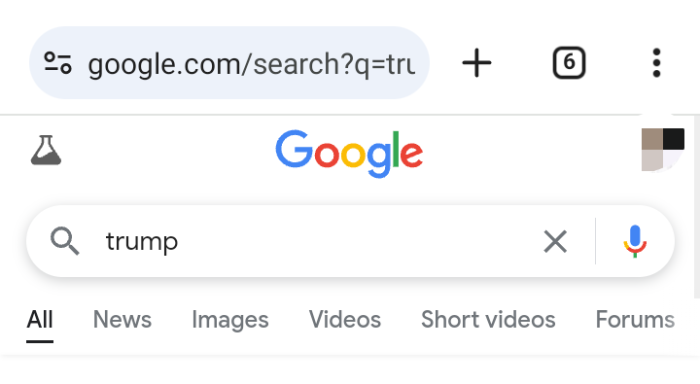Screen dimensions: 700x384
Task: Open the Google account profile avatar
Action: click(662, 150)
